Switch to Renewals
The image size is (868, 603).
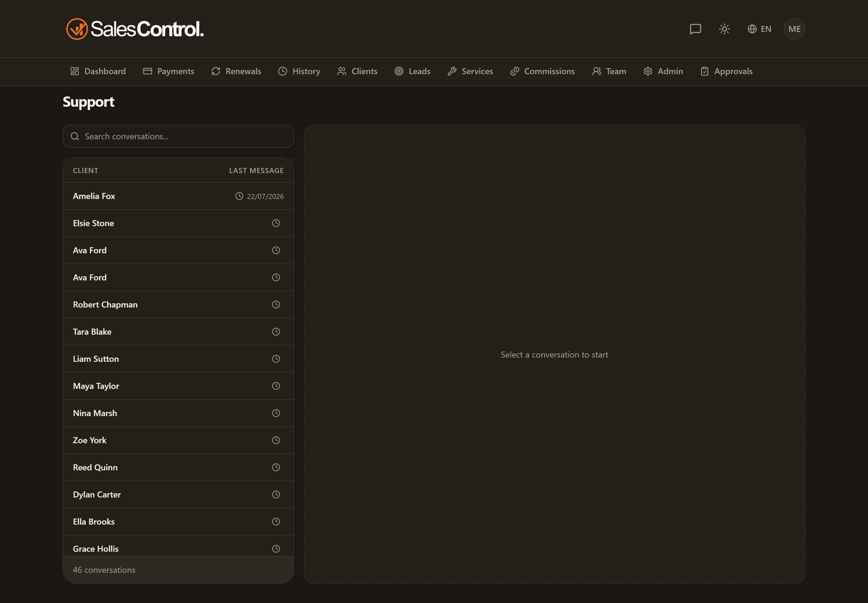pyautogui.click(x=236, y=71)
